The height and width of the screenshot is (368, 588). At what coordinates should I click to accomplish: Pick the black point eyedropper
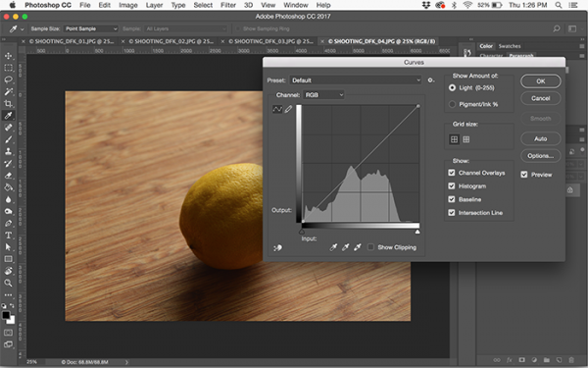click(333, 247)
